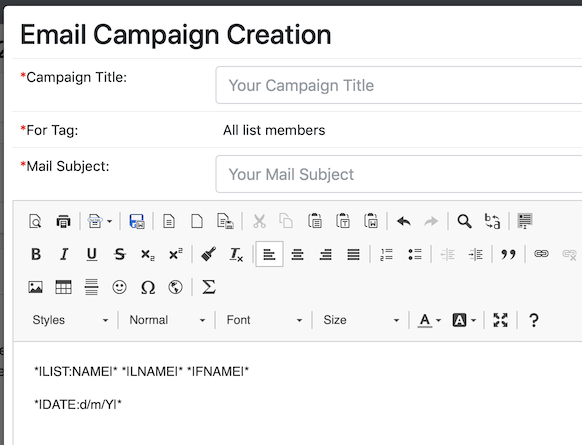
Task: Open the Size dropdown
Action: [x=361, y=320]
